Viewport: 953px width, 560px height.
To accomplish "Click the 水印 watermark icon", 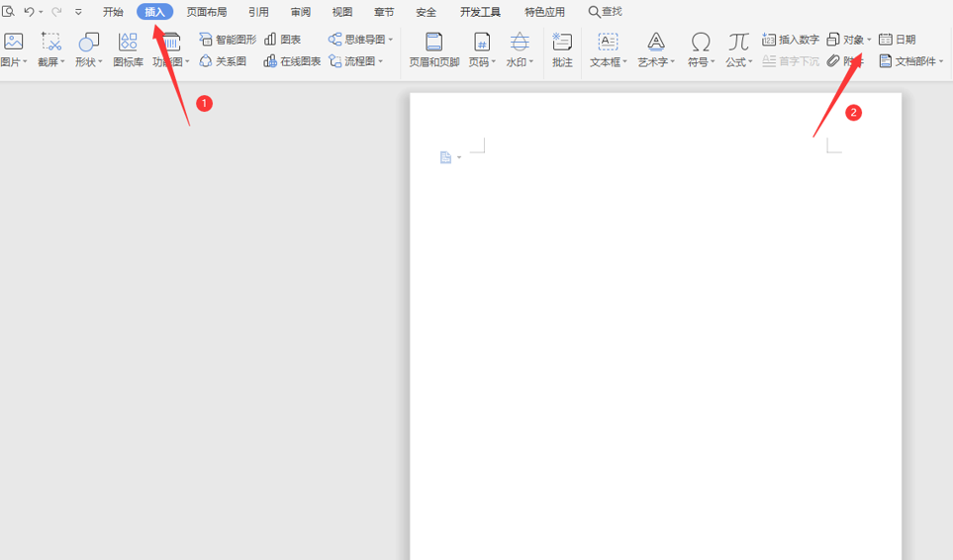I will (x=520, y=42).
